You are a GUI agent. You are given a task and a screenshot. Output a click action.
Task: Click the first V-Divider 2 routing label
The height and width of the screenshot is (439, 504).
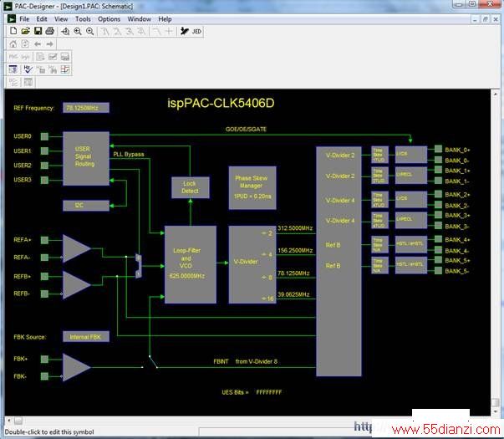(x=340, y=156)
